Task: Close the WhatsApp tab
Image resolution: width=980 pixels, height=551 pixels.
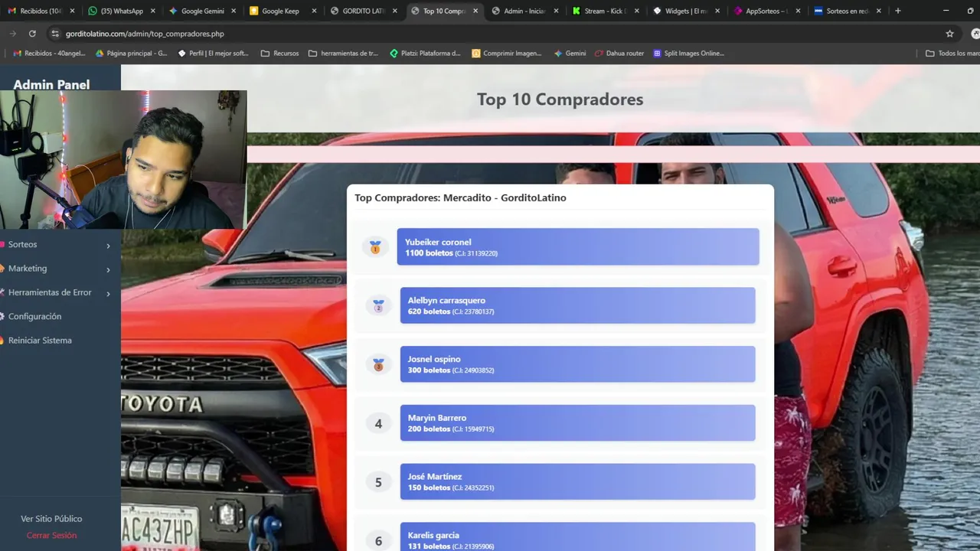Action: 152,11
